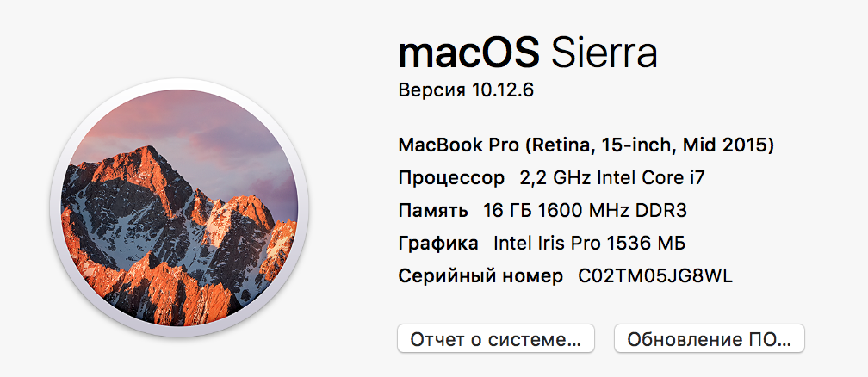Click the Память label
Screen dimensions: 868x377
click(433, 211)
